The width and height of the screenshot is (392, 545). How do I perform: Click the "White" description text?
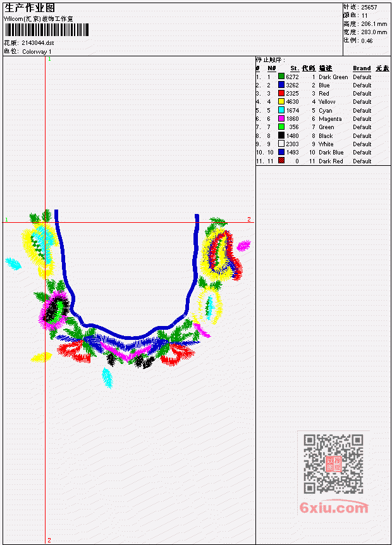pos(326,144)
